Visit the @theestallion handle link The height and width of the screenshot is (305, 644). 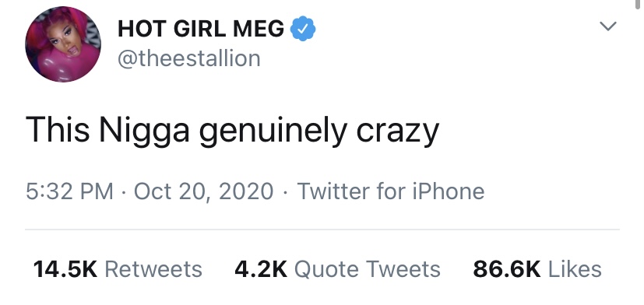click(189, 58)
